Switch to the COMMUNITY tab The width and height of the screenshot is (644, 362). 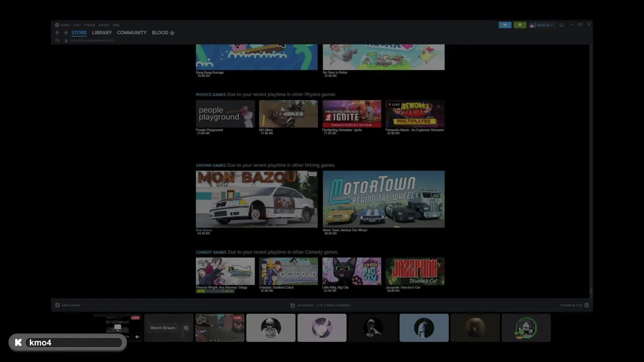click(x=132, y=33)
